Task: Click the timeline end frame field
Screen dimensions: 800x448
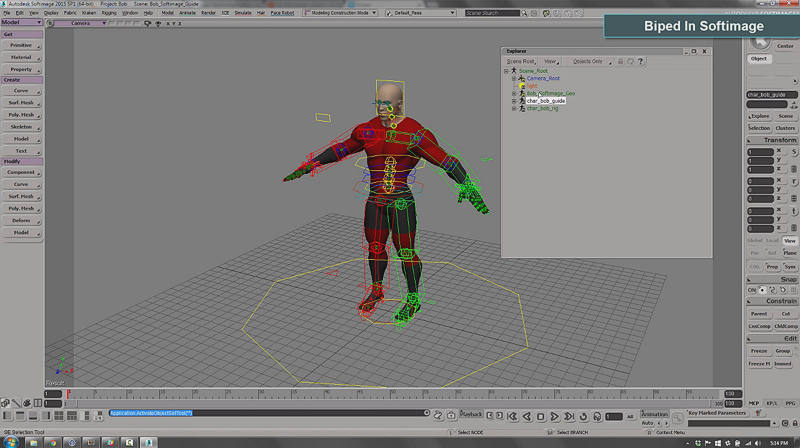Action: 733,394
